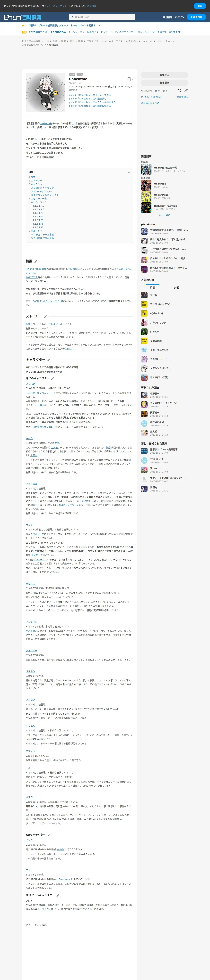Edit 原作のキャラクター subsection with the pencil icon
Screen dimensions: 210x980
tap(53, 379)
